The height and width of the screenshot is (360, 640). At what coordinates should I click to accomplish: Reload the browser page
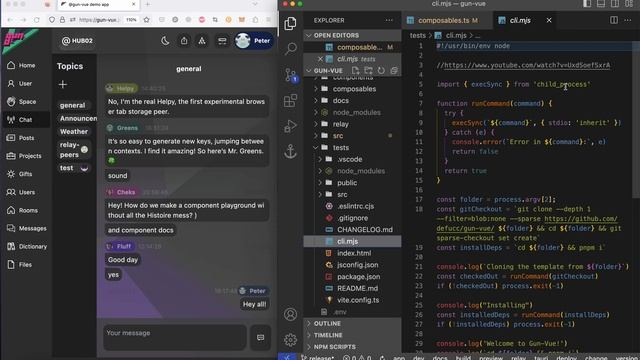(37, 20)
